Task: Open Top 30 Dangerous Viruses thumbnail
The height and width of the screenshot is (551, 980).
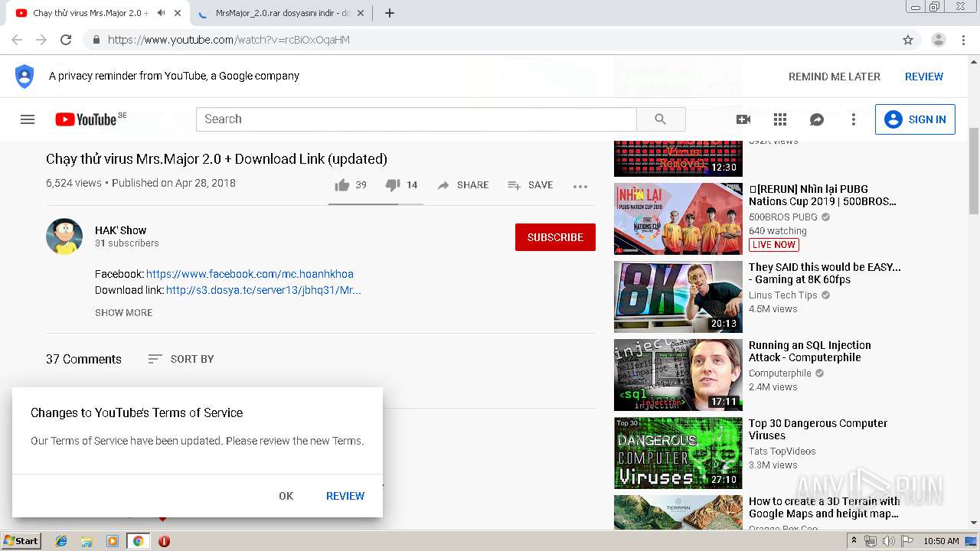Action: [678, 453]
